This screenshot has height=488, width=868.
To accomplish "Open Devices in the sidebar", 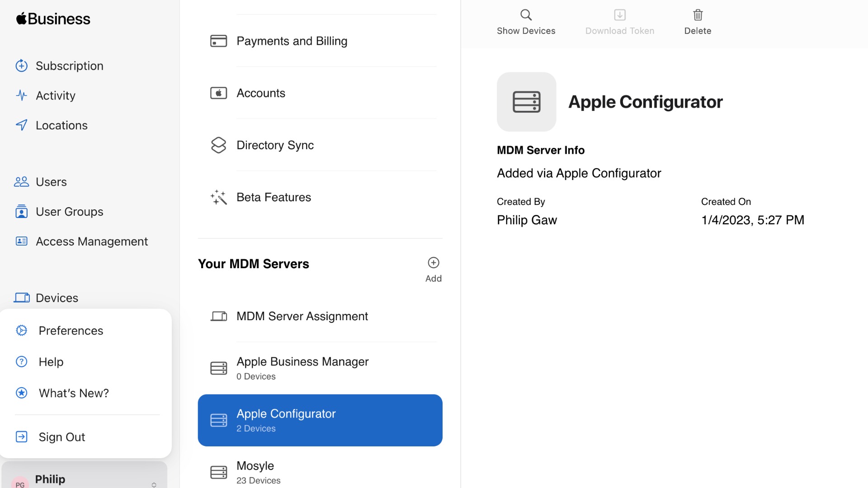I will (57, 298).
